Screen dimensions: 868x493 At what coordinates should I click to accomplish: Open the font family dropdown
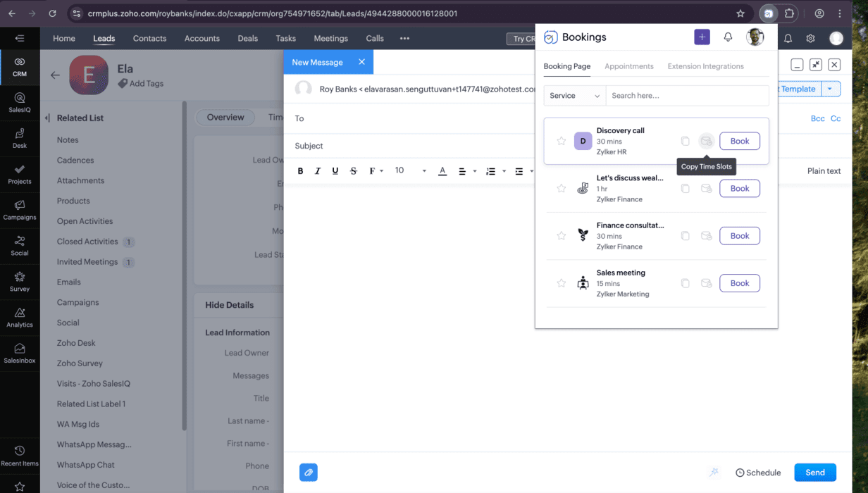pyautogui.click(x=376, y=171)
